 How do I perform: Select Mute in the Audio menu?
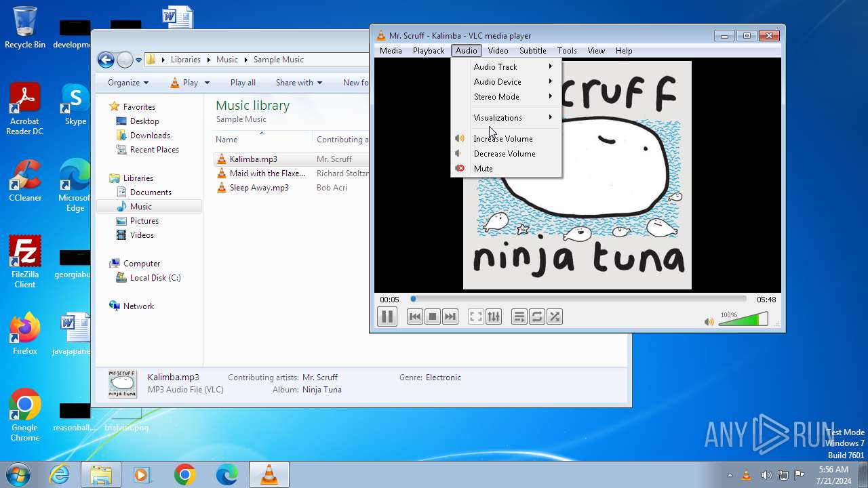click(x=507, y=169)
